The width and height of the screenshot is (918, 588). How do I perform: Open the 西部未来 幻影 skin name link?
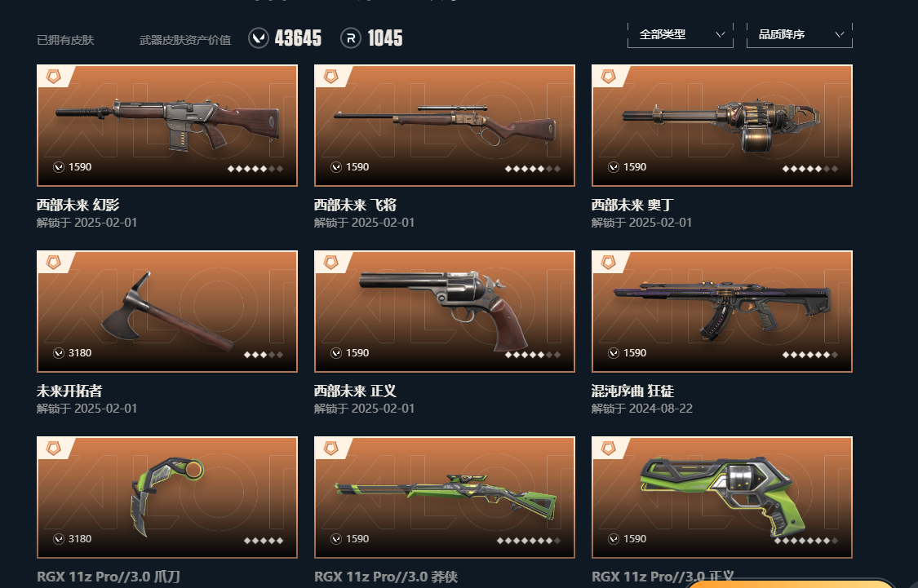[78, 205]
